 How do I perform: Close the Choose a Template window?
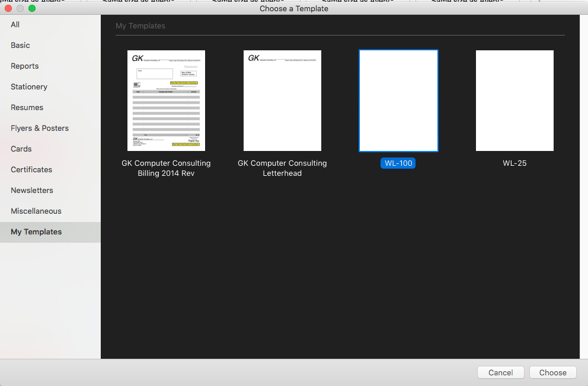point(8,8)
